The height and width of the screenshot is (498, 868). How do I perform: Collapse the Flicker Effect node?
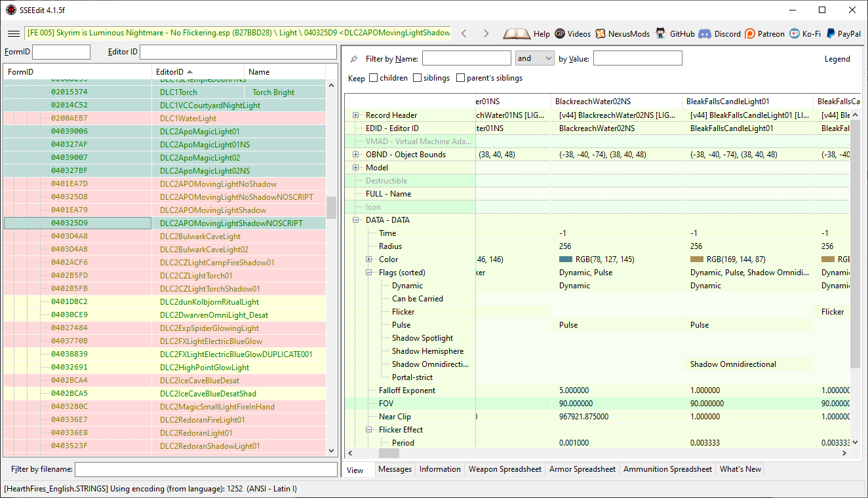(x=369, y=430)
